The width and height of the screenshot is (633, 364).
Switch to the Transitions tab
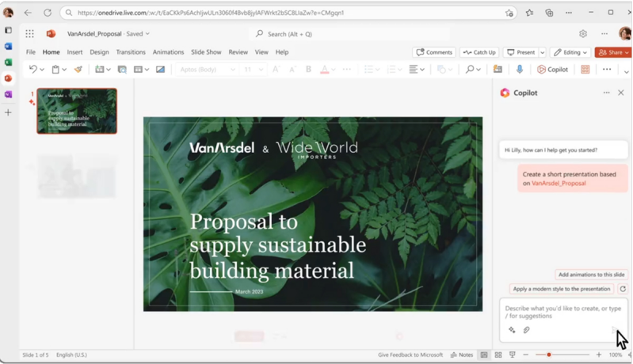point(131,52)
